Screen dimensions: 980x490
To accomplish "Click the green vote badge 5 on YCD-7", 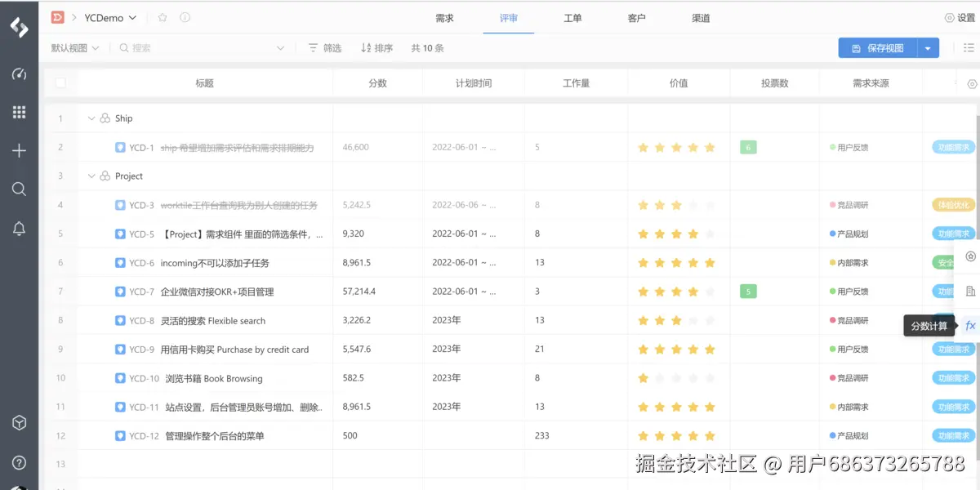I will pyautogui.click(x=747, y=292).
